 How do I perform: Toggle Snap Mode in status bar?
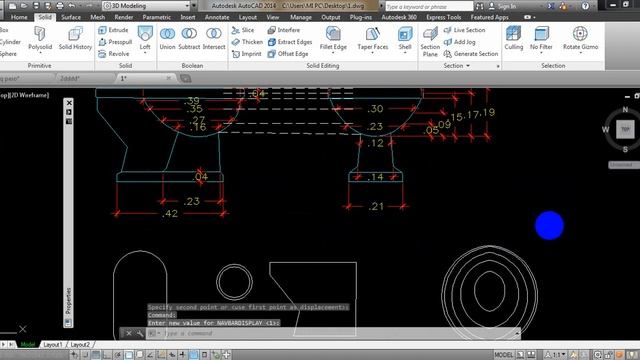point(85,355)
